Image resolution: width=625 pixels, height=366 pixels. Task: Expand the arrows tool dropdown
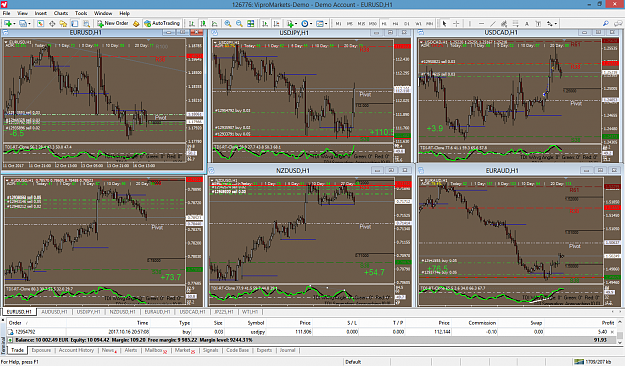coord(556,24)
